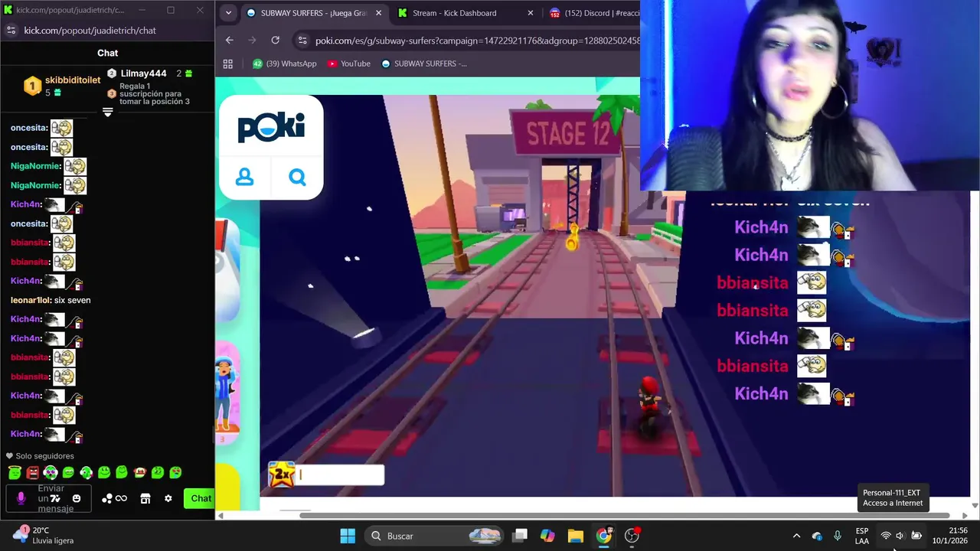
Task: Click the Windows taskbar search box
Action: click(x=434, y=536)
